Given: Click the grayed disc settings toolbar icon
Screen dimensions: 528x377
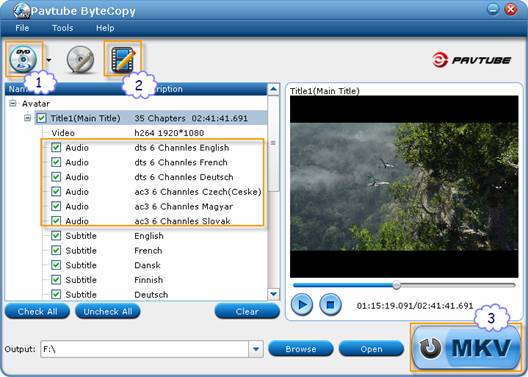Looking at the screenshot, I should point(80,60).
